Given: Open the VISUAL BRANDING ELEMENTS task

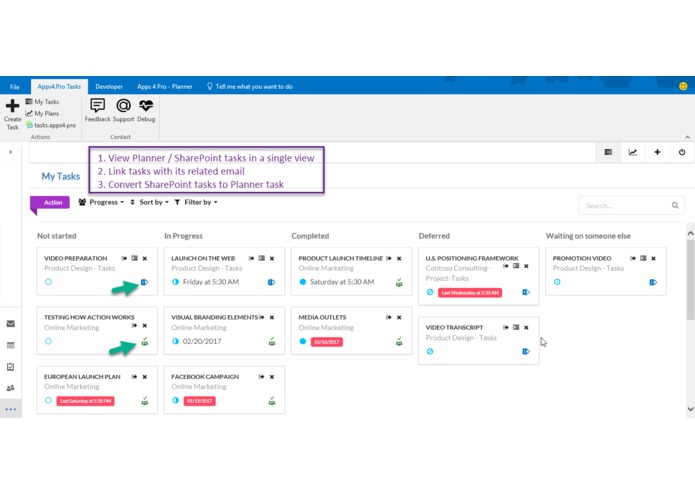Looking at the screenshot, I should (215, 317).
